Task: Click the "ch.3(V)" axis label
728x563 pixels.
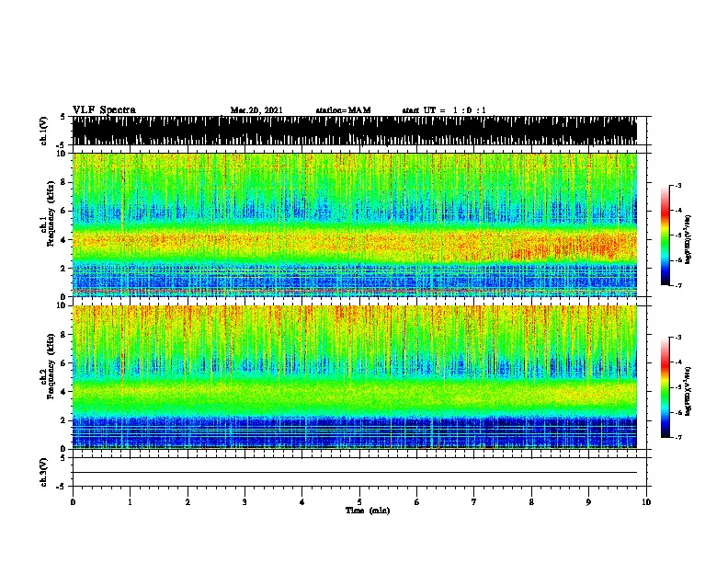Action: pos(44,472)
